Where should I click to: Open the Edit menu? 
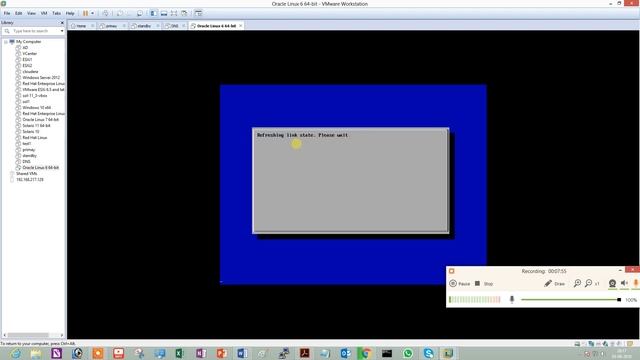point(19,13)
